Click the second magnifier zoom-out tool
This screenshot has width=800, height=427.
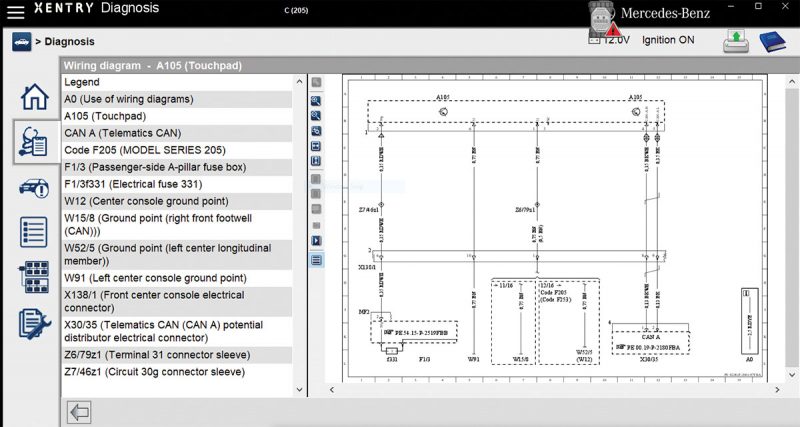click(x=316, y=116)
